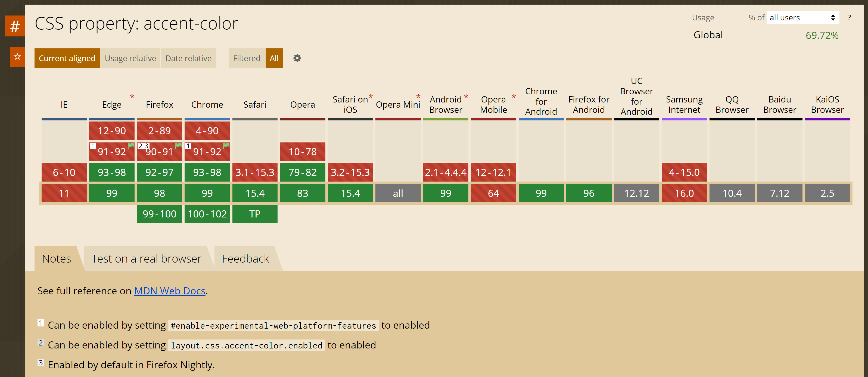
Task: Click the red Firefox 92-97 version cell
Action: [x=159, y=172]
